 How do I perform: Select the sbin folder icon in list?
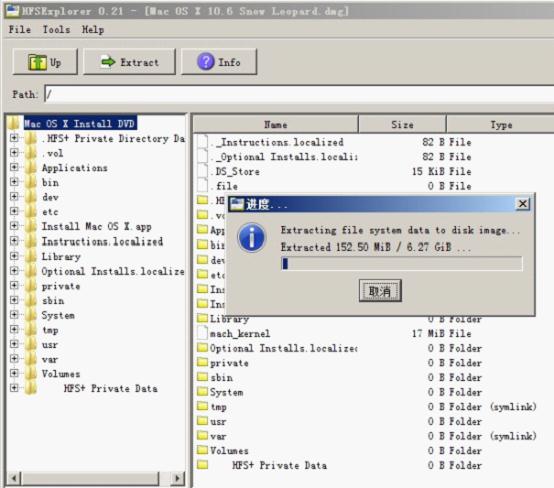click(203, 377)
